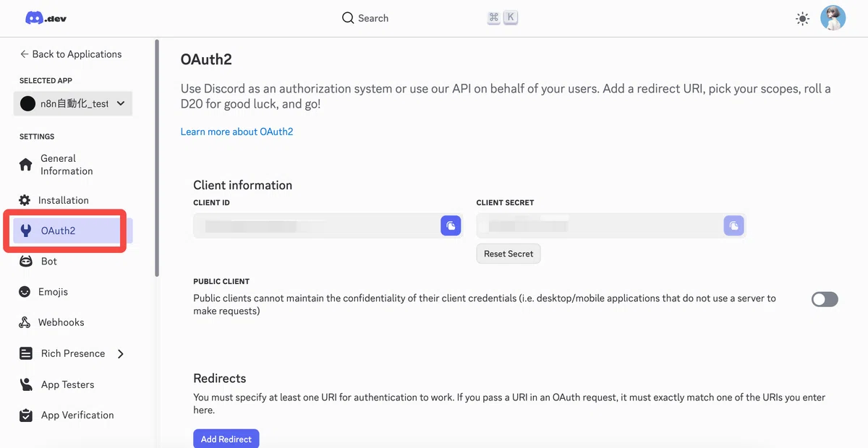Open the user avatar menu
Image resolution: width=868 pixels, height=448 pixels.
pyautogui.click(x=833, y=18)
